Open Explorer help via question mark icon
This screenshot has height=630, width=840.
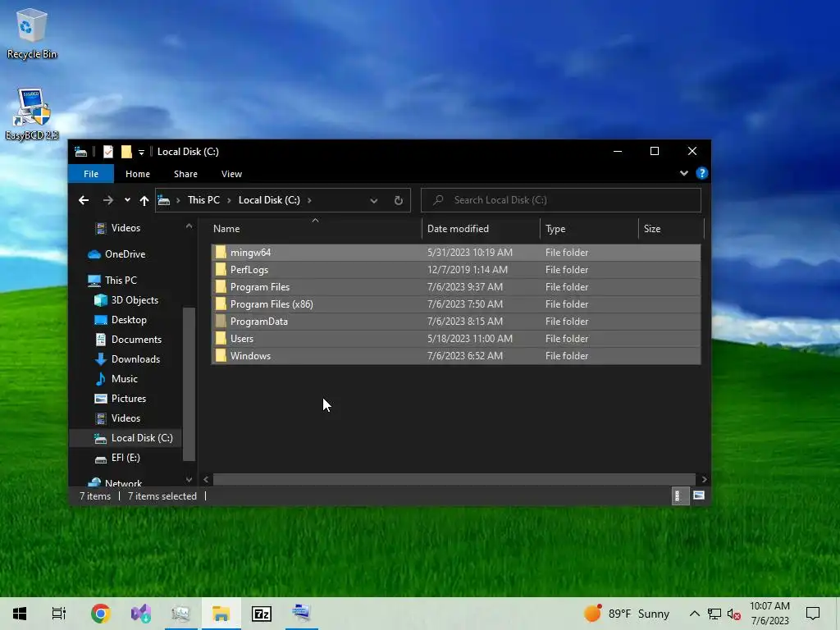[x=702, y=174]
